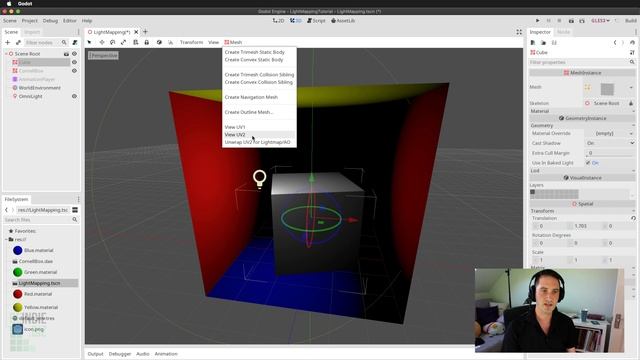Open the Debug menu
640x360 pixels.
[50, 20]
